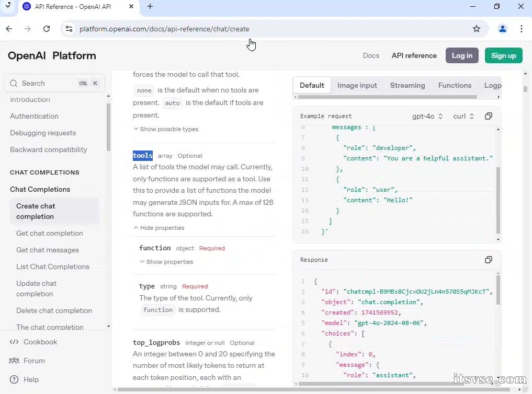Open Backward compatibility in sidebar
This screenshot has height=394, width=532.
pos(48,149)
